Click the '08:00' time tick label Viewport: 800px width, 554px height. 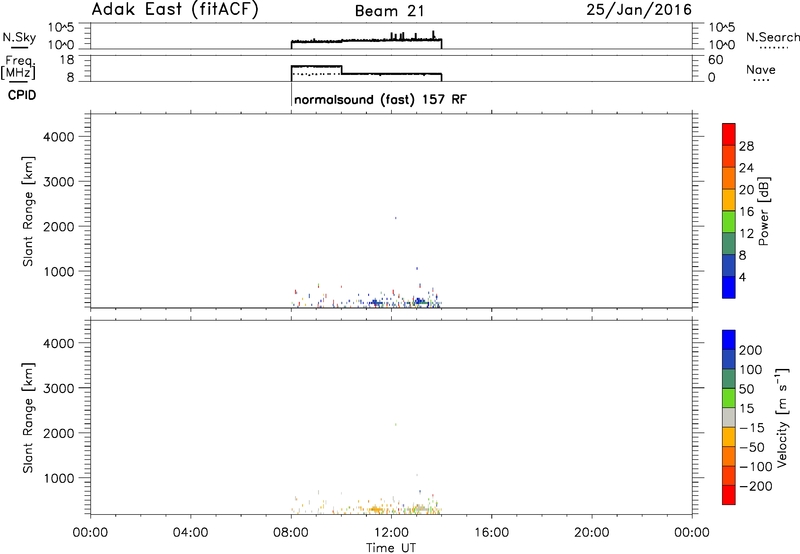coord(291,533)
